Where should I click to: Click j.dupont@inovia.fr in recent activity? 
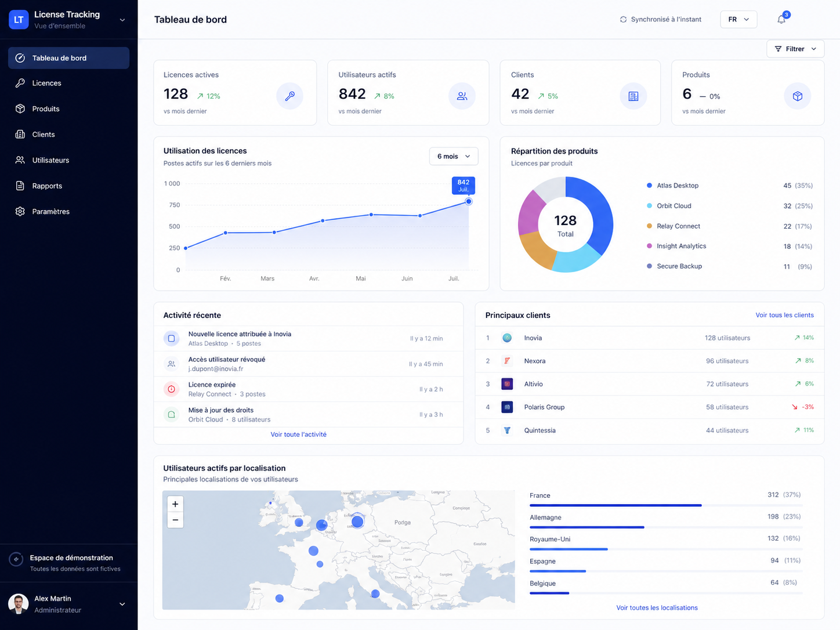[216, 369]
